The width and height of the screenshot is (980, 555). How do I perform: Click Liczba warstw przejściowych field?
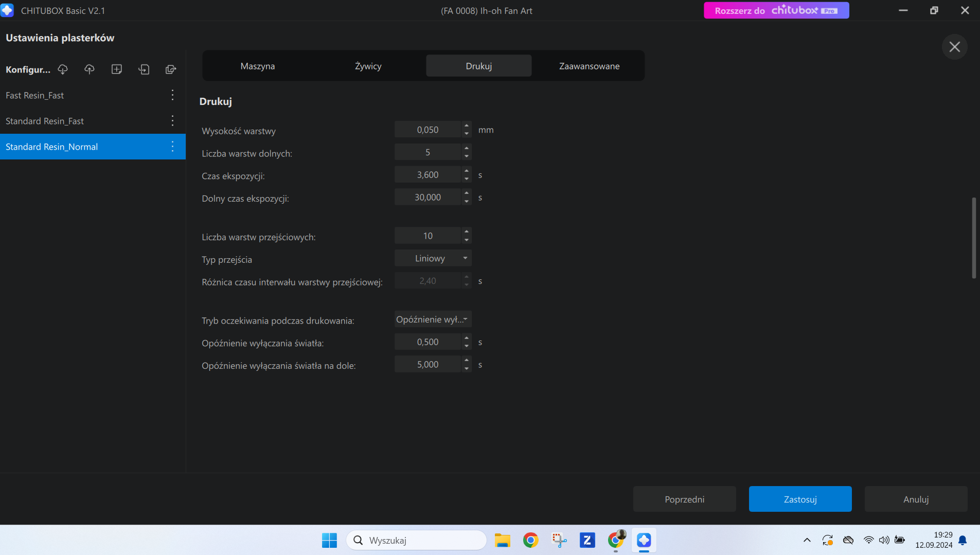pyautogui.click(x=427, y=236)
